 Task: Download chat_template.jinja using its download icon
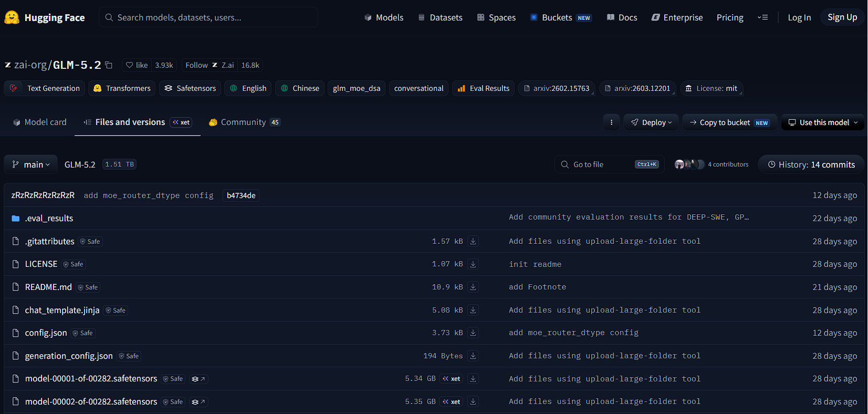click(x=473, y=310)
